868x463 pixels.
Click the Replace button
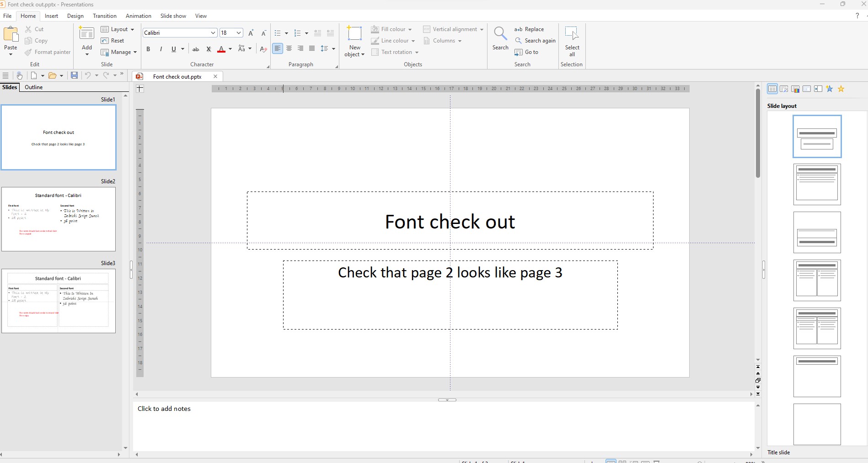point(529,29)
